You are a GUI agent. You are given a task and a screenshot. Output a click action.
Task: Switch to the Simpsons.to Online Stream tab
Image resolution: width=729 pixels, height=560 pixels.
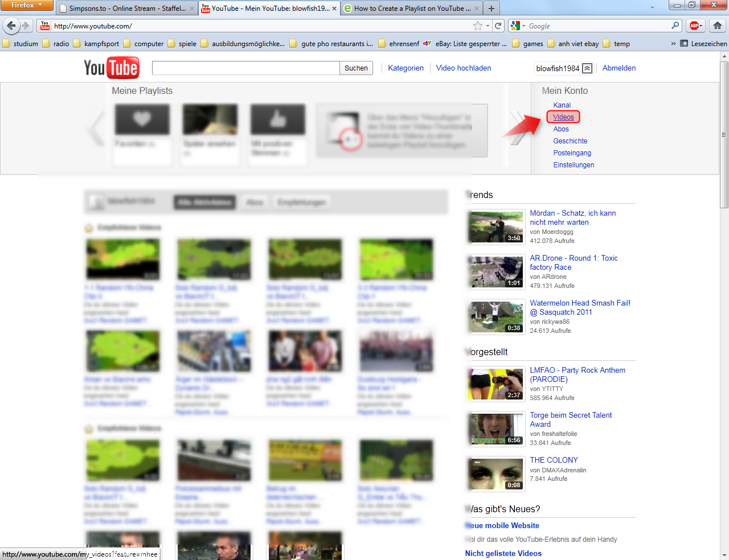126,9
